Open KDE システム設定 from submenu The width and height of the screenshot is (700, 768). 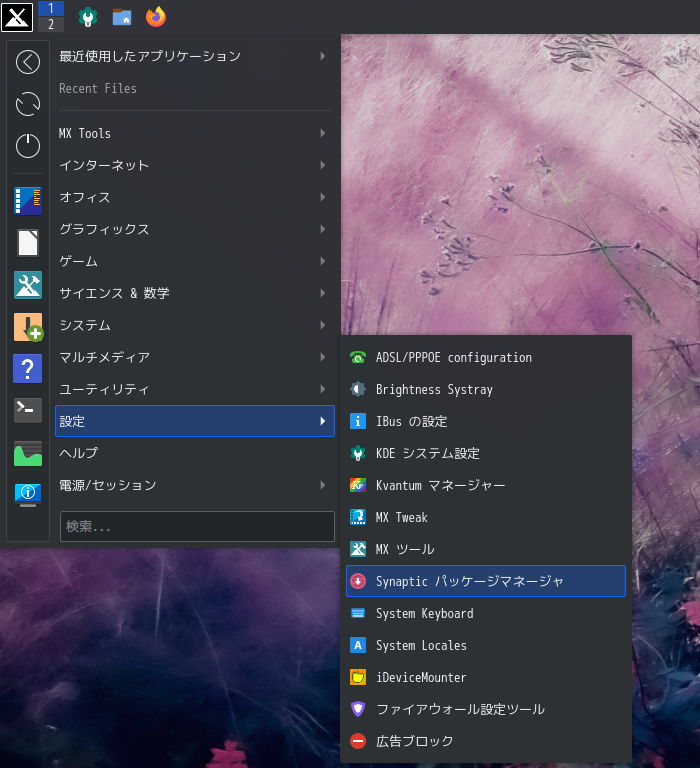point(486,454)
